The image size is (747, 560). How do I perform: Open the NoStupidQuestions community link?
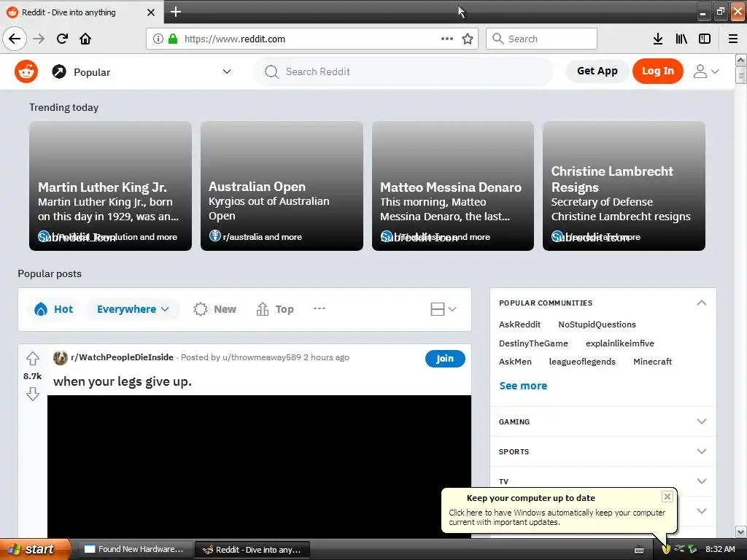(597, 324)
